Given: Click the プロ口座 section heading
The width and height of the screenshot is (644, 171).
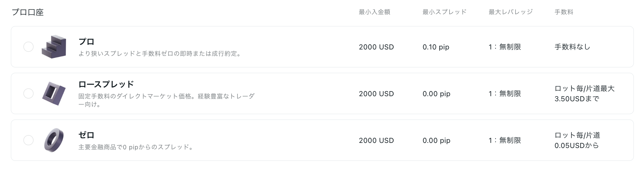Looking at the screenshot, I should point(28,12).
